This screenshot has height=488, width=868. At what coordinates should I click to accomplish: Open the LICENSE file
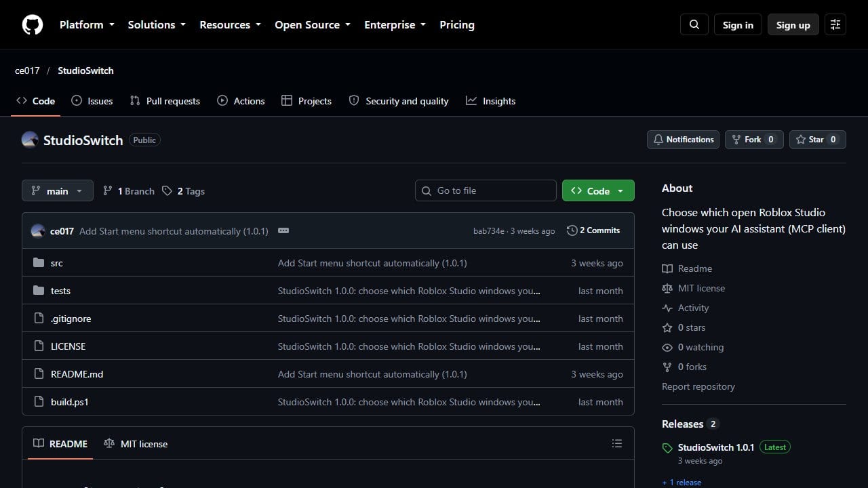(x=68, y=346)
